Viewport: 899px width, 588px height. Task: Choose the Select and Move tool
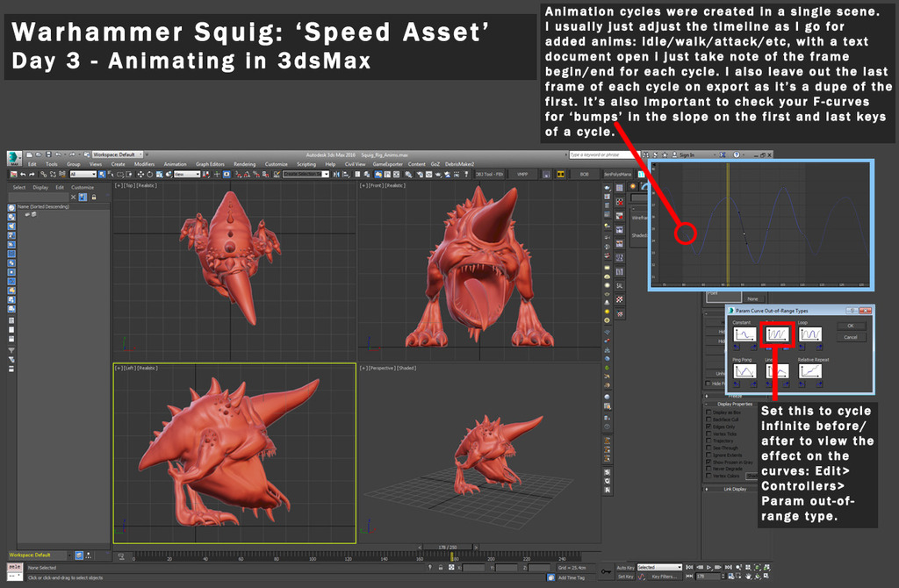click(140, 175)
